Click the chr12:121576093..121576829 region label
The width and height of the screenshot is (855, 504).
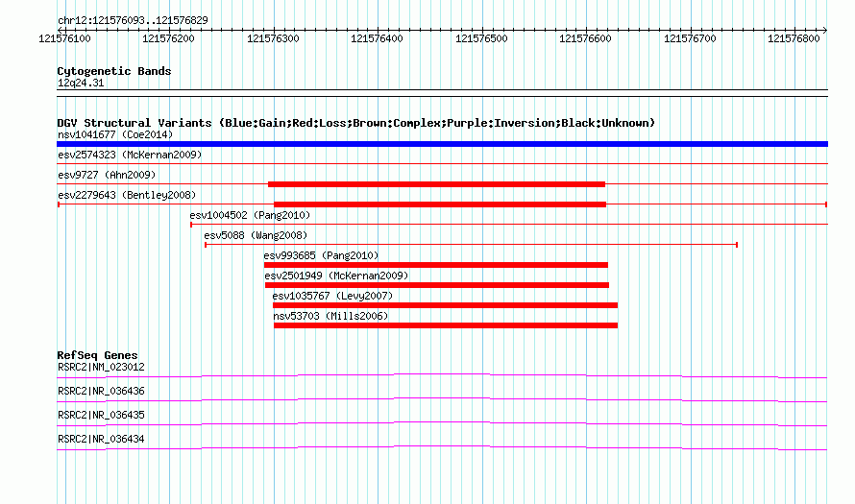[x=133, y=20]
